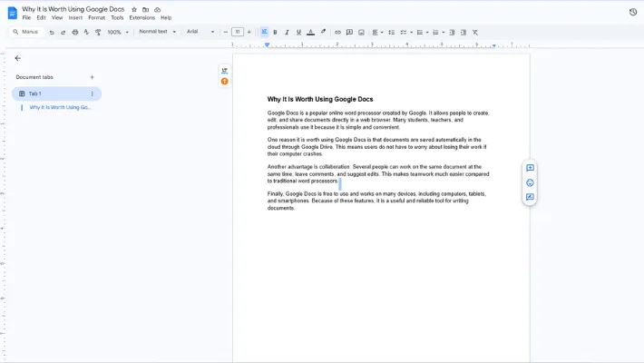Open the Insert menu
644x363 pixels.
point(75,17)
